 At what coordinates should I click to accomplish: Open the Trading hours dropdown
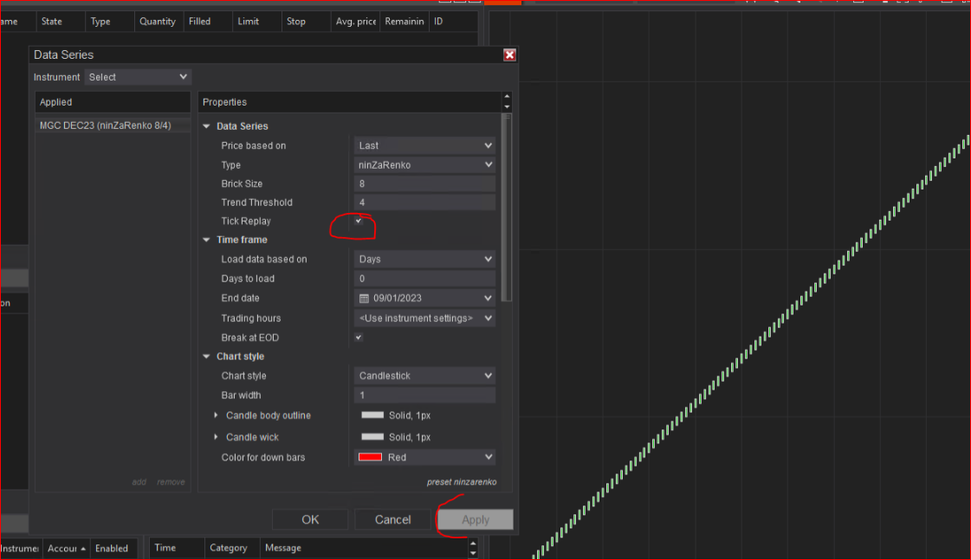tap(424, 318)
